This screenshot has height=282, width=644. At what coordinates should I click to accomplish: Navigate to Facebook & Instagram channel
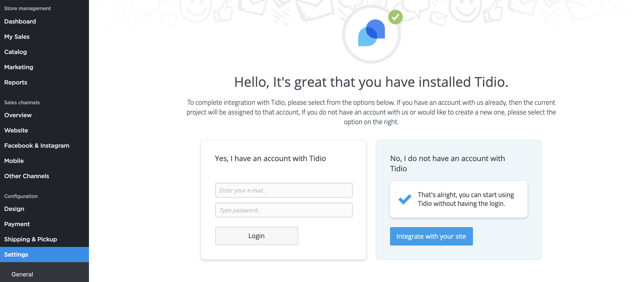[x=36, y=145]
